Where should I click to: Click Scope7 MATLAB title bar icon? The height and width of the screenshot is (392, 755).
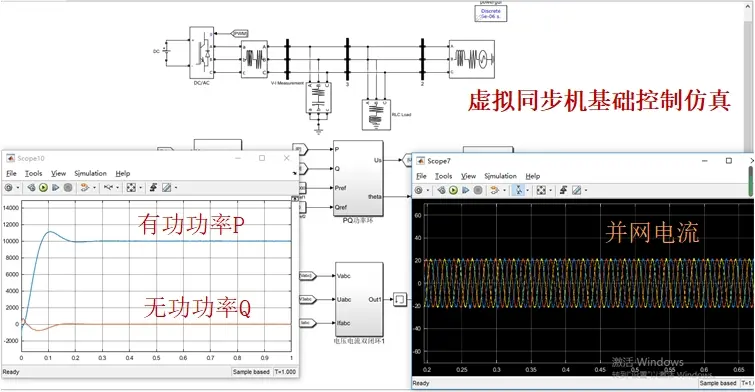pyautogui.click(x=420, y=161)
